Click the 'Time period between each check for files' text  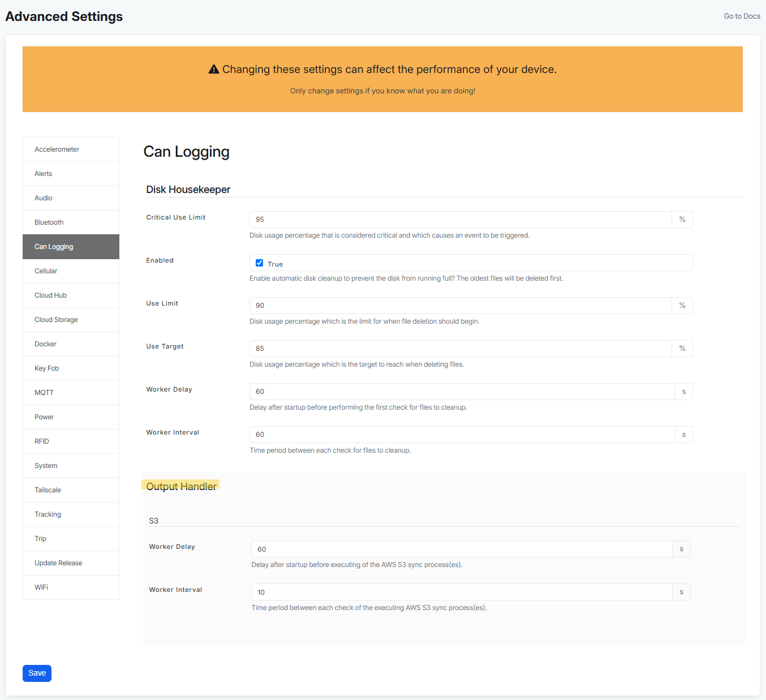(x=330, y=450)
